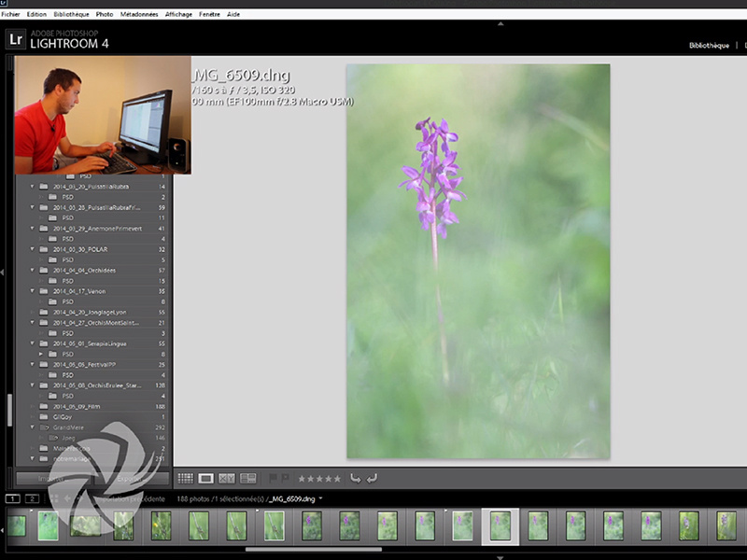
Task: Rotate photo clockwise
Action: [372, 478]
